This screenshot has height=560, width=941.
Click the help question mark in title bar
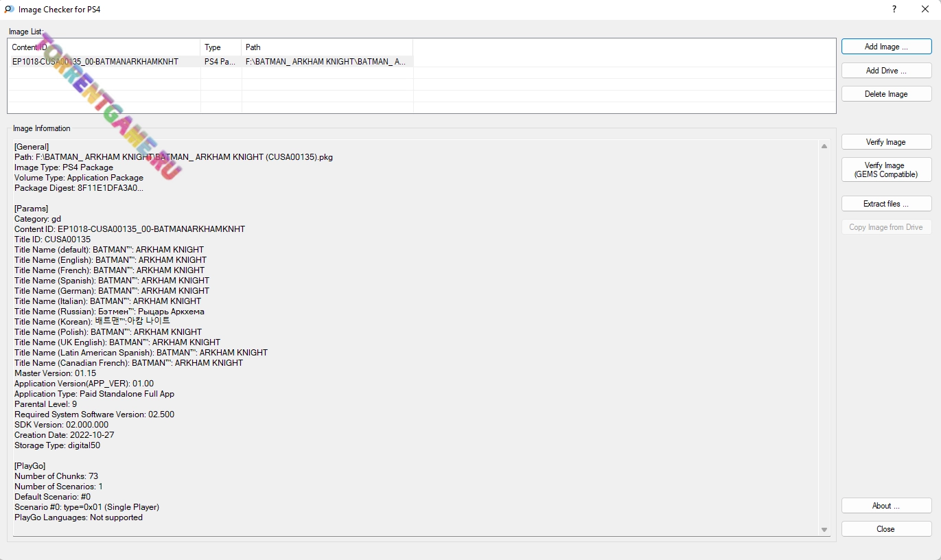pos(894,10)
